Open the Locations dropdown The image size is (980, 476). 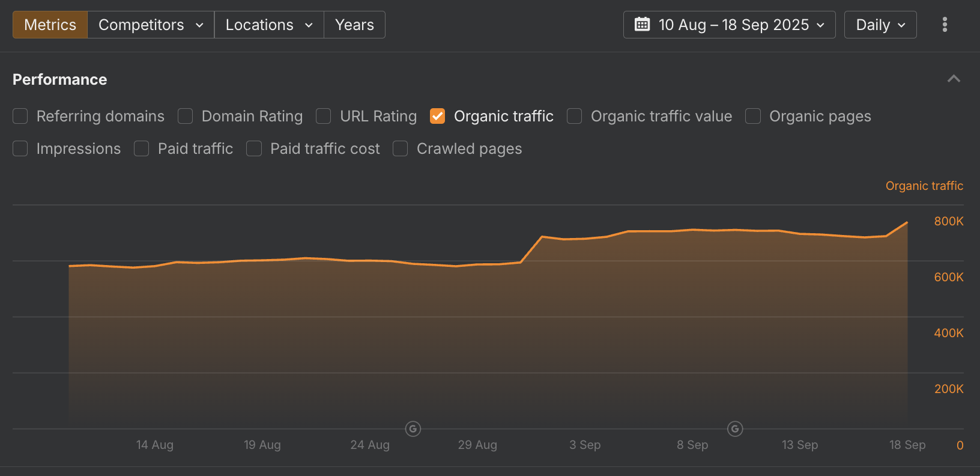click(x=269, y=25)
